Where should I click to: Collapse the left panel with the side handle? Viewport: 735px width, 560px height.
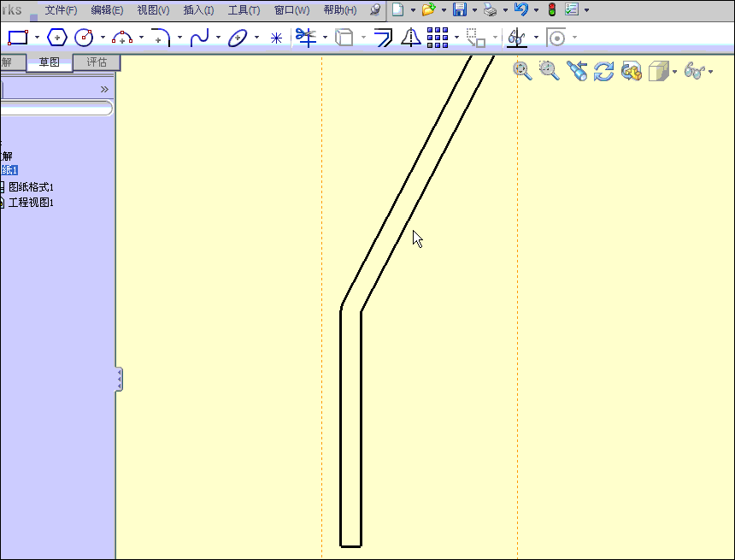[119, 379]
